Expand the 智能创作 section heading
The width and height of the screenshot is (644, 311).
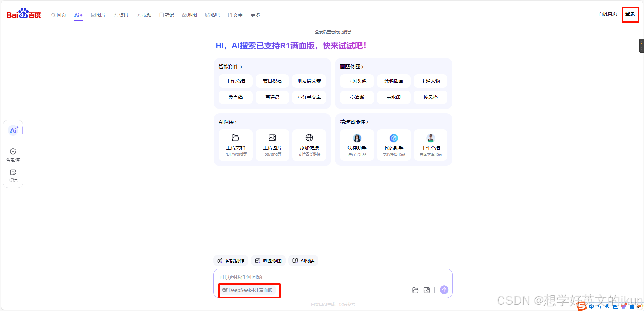click(230, 67)
